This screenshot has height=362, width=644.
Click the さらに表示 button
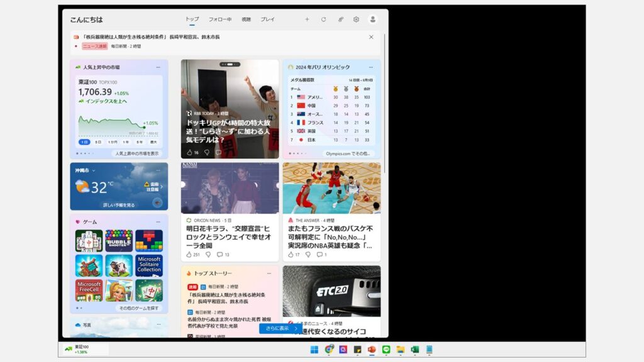[280, 328]
